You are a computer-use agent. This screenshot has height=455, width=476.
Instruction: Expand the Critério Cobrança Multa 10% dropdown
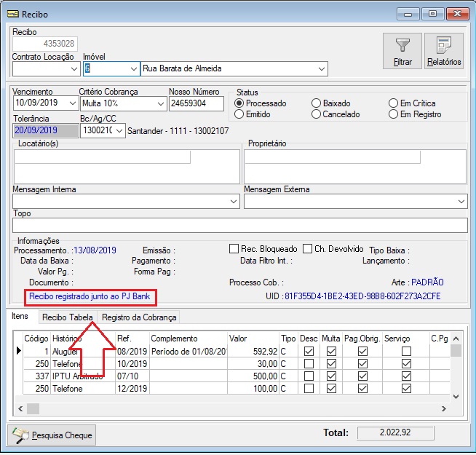tap(161, 104)
